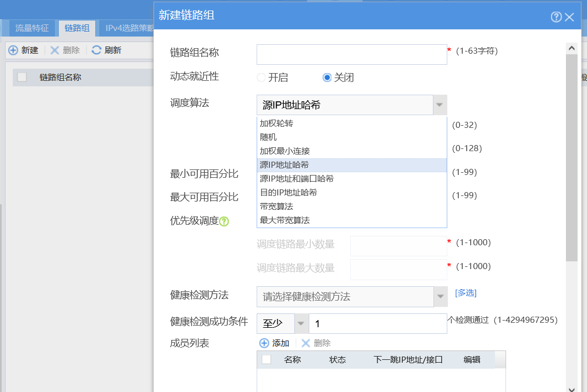This screenshot has width=587, height=392.
Task: Tick the checkbox beside 链路组名称 column header
Action: [22, 78]
